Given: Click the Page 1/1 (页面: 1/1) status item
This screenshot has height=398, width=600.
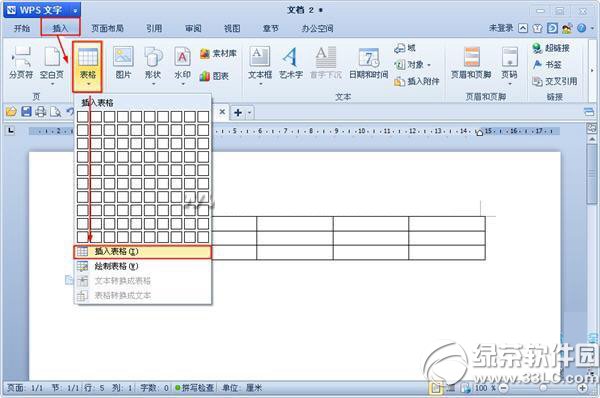Looking at the screenshot, I should pos(25,388).
